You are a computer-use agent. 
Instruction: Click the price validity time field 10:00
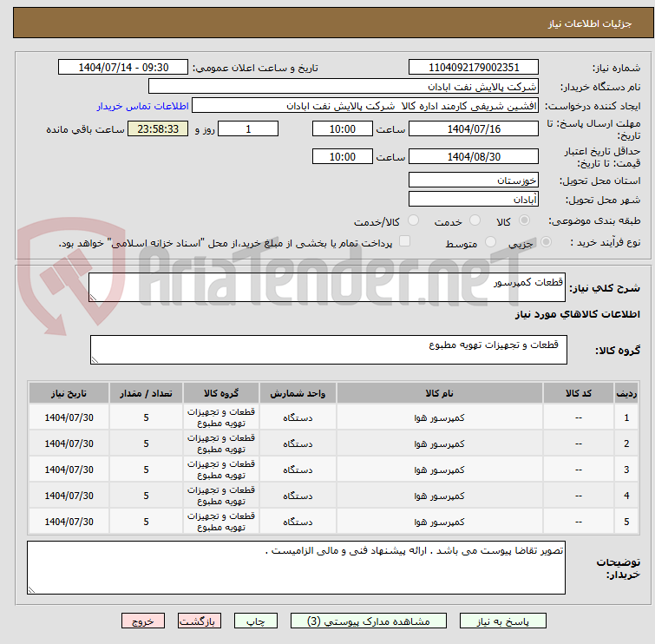point(342,157)
